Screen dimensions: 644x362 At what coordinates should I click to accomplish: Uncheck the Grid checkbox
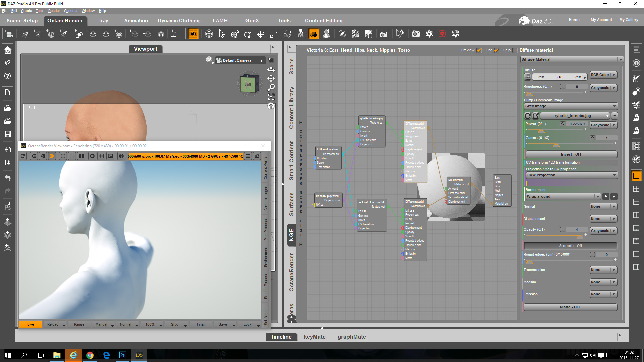coord(497,50)
